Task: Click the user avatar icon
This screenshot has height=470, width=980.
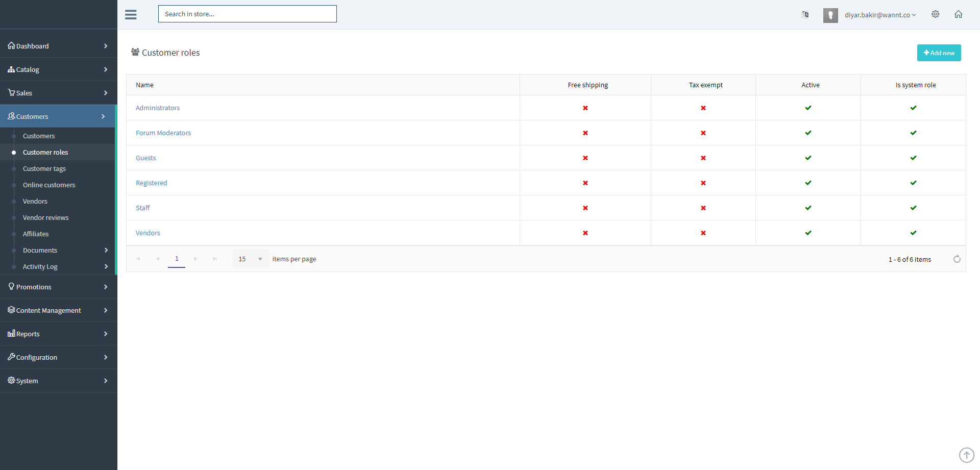Action: tap(830, 15)
